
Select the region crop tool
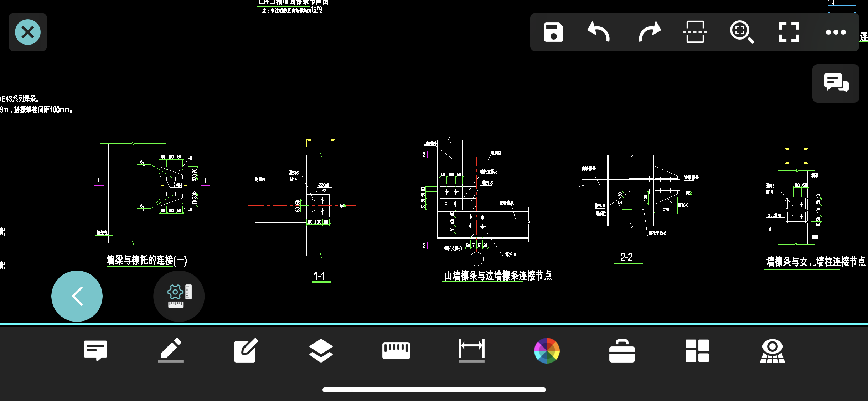click(695, 32)
